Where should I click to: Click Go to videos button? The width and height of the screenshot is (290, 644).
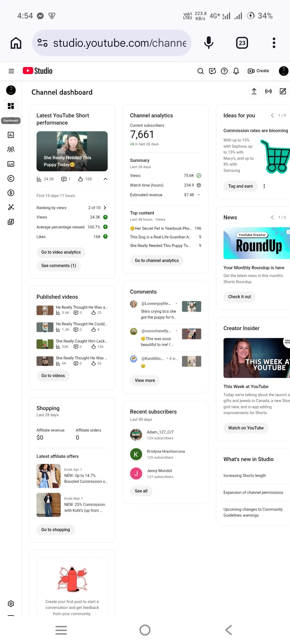[x=53, y=376]
